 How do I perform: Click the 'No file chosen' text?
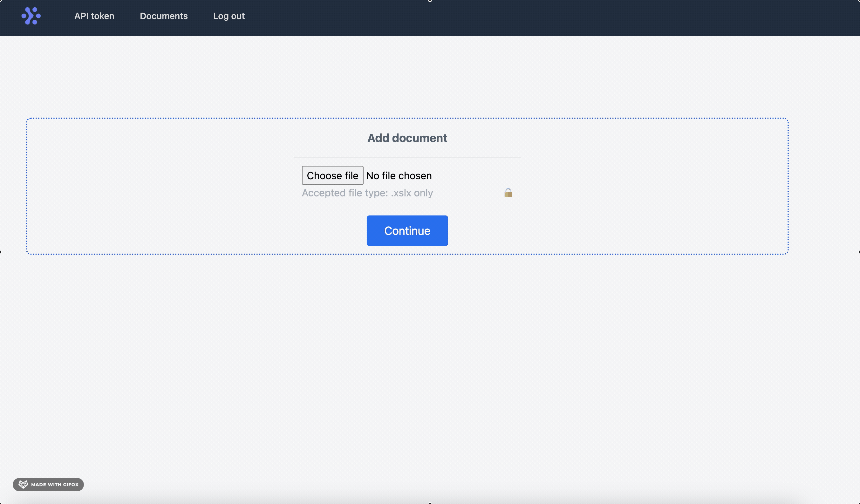(x=399, y=175)
